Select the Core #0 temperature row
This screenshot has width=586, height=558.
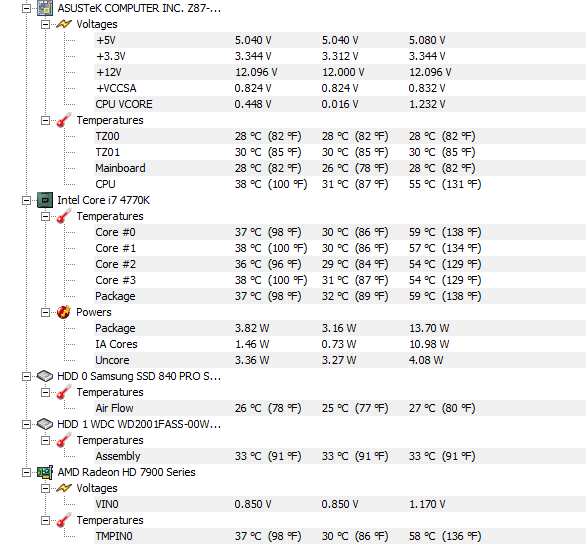click(x=340, y=232)
